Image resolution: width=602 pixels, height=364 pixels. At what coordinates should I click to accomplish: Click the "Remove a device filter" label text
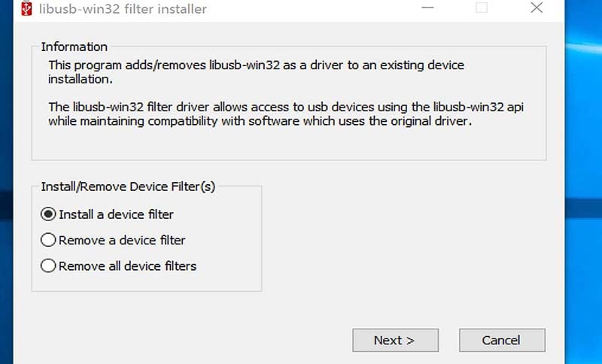[122, 241]
